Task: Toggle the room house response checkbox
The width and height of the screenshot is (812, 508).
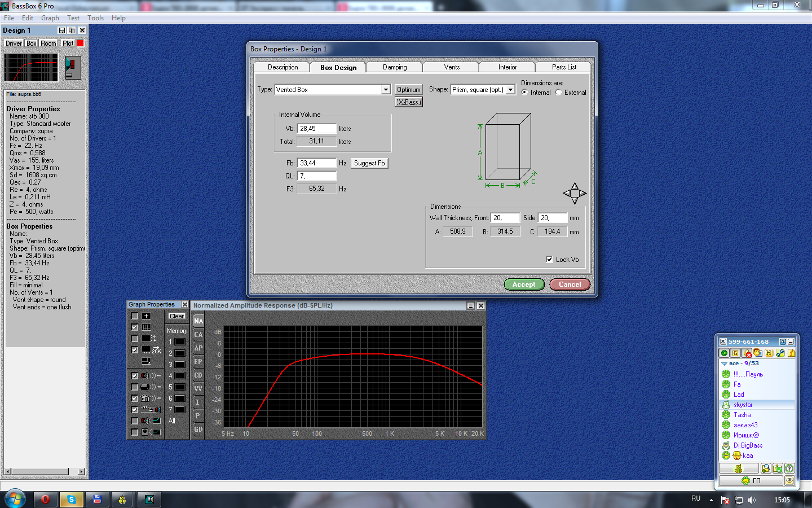Action: 135,398
